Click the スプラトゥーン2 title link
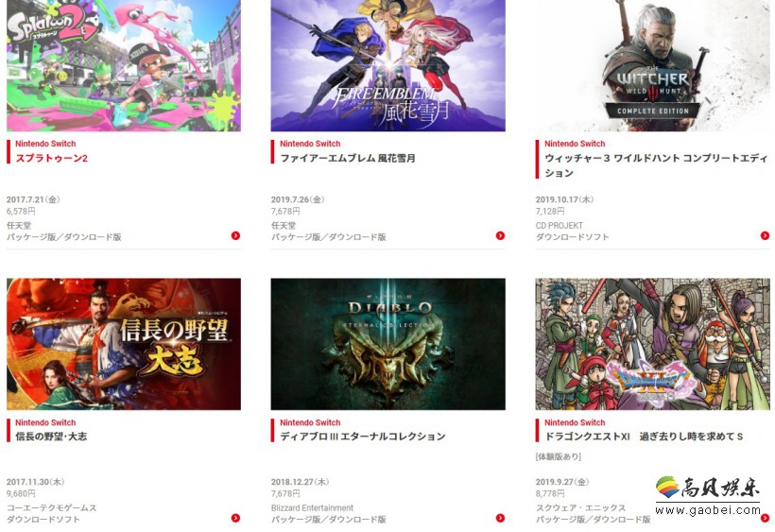Viewport: 775px width, 532px height. click(x=51, y=158)
